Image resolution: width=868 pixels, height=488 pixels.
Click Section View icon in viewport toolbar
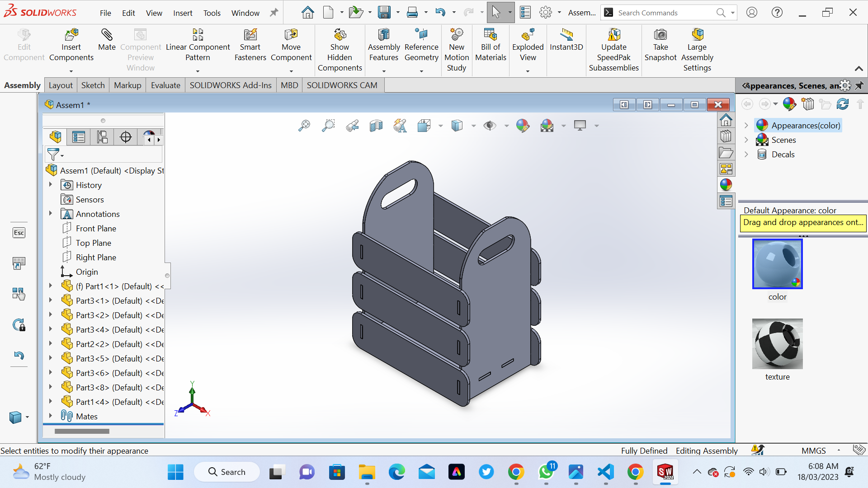coord(376,126)
